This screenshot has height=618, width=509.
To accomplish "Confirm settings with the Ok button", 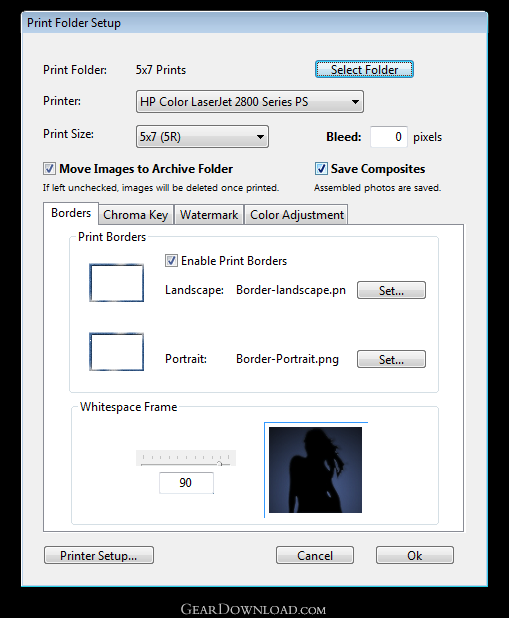I will click(414, 555).
